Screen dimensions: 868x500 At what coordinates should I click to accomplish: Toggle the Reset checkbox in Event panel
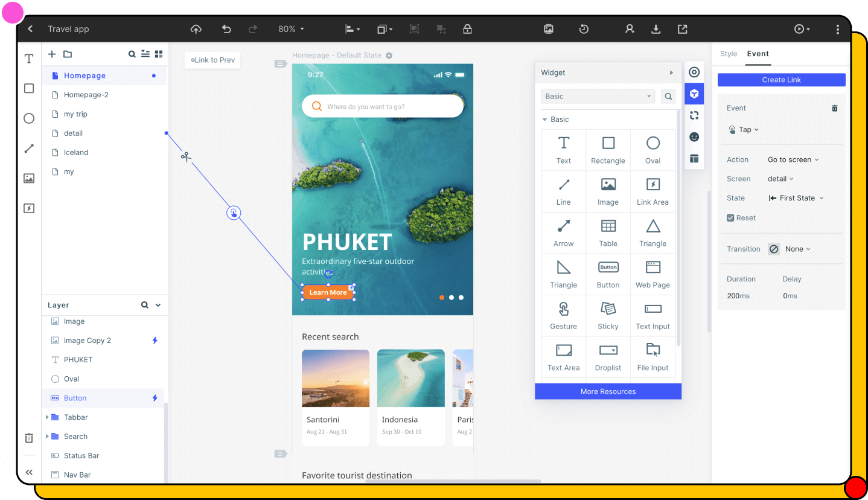click(x=730, y=217)
